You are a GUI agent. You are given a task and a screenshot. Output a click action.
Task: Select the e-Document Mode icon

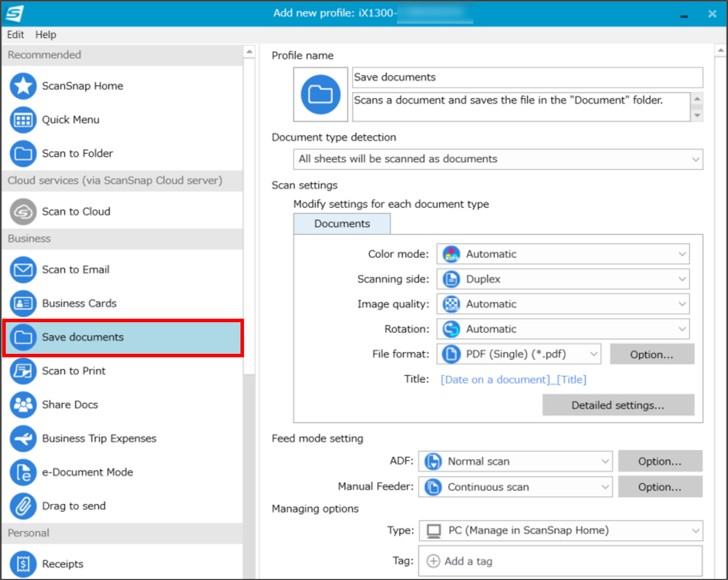click(x=23, y=472)
